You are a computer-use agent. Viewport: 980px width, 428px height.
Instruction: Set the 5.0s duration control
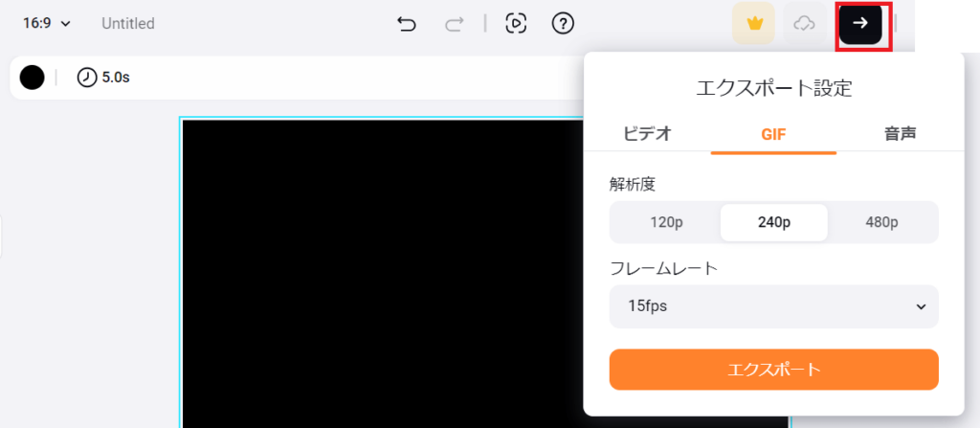(103, 78)
